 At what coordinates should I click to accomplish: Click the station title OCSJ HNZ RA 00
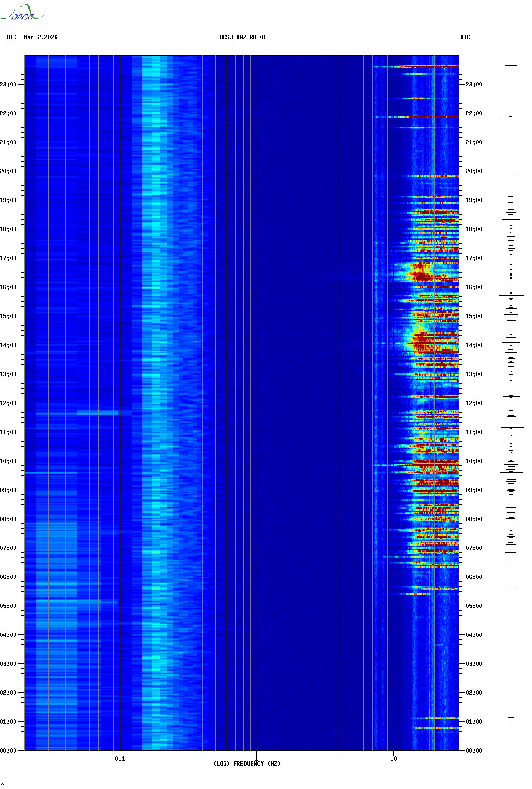(243, 37)
